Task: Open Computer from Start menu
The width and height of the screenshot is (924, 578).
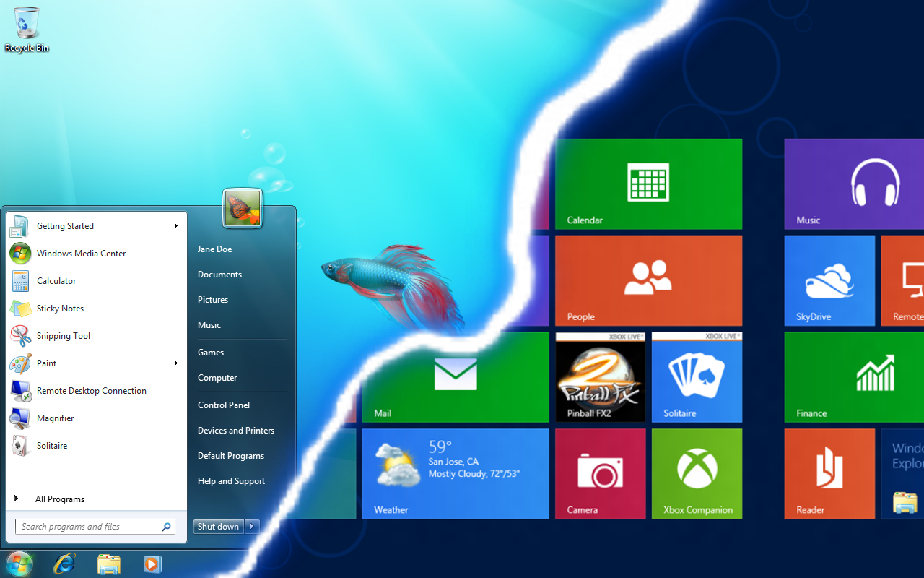Action: (x=217, y=378)
